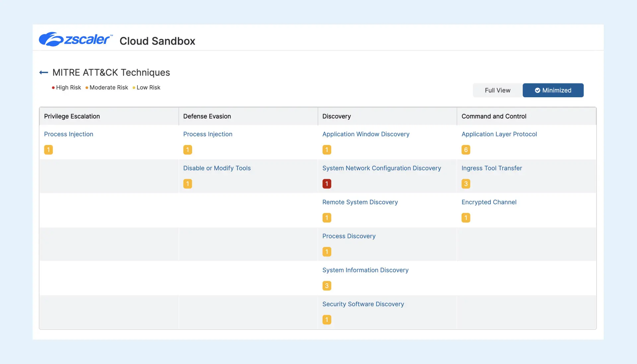
Task: Click red high-risk badge under System Network Configuration Discovery
Action: [x=327, y=184]
